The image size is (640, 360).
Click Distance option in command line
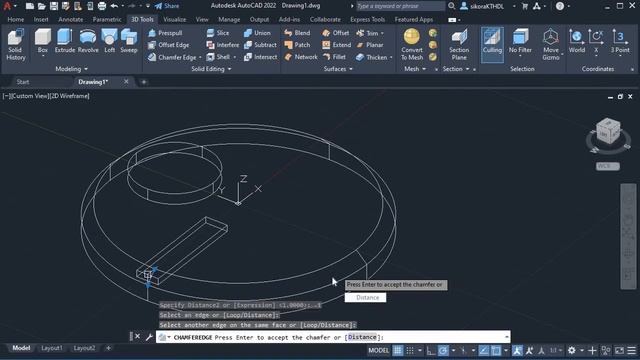click(x=362, y=337)
